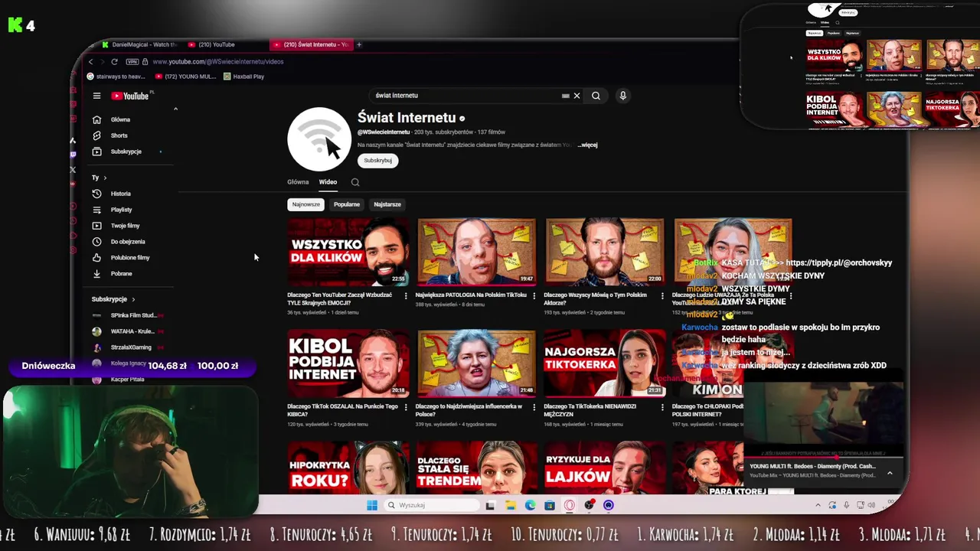Open Ryzykuje dla lajków video thumbnail
The width and height of the screenshot is (980, 551).
[605, 468]
